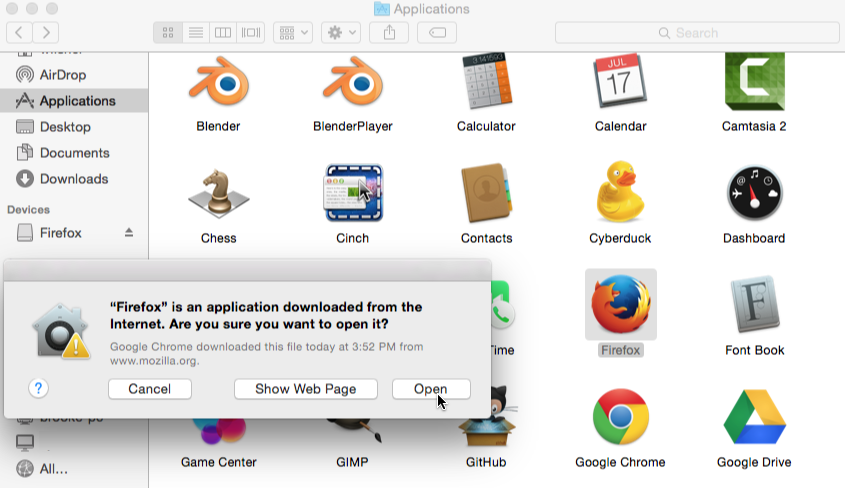Open the gear action menu dropdown

click(340, 33)
